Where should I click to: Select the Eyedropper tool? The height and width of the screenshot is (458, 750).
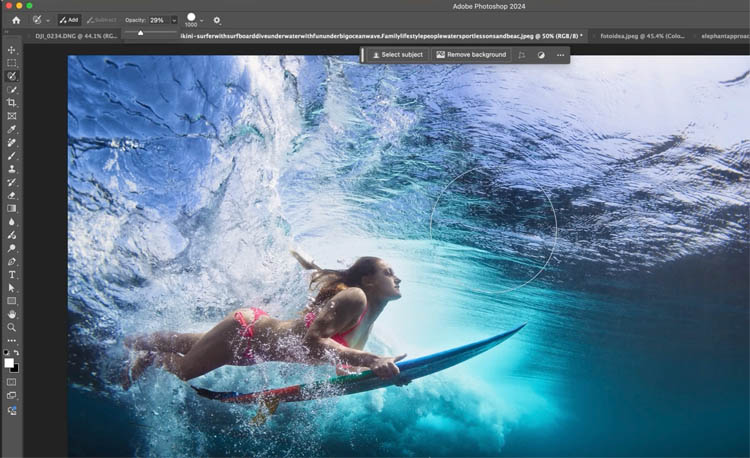pos(11,129)
